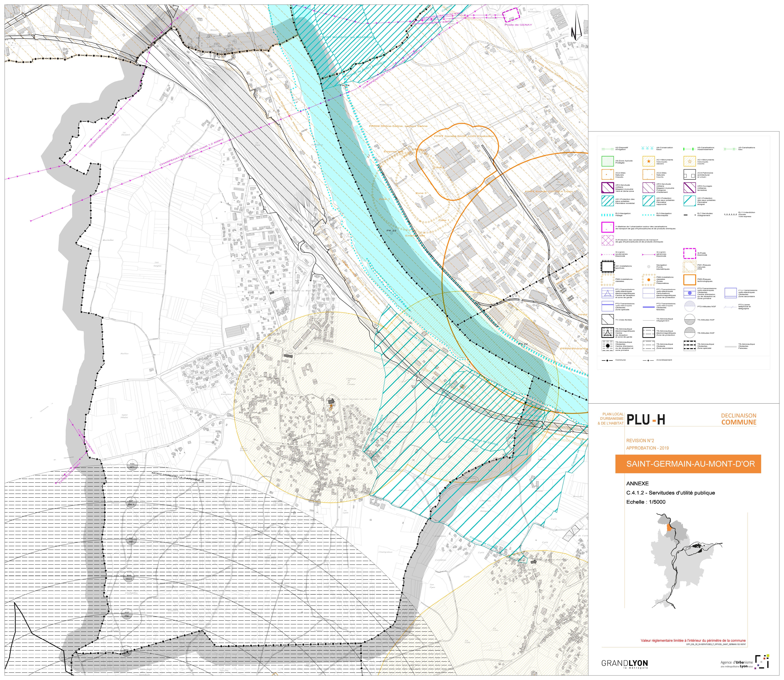
Task: Click the AS1 Périmètre immédiat teal hatched symbol
Action: pos(608,201)
